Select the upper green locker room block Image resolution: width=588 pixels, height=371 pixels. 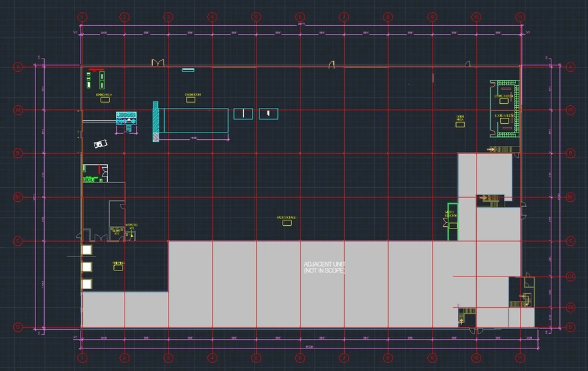click(x=505, y=98)
